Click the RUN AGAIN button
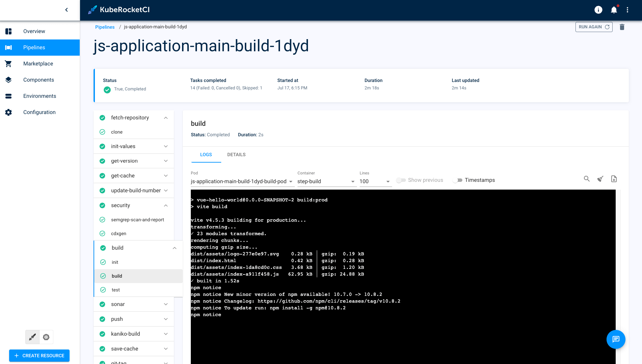This screenshot has height=364, width=642. coord(593,27)
